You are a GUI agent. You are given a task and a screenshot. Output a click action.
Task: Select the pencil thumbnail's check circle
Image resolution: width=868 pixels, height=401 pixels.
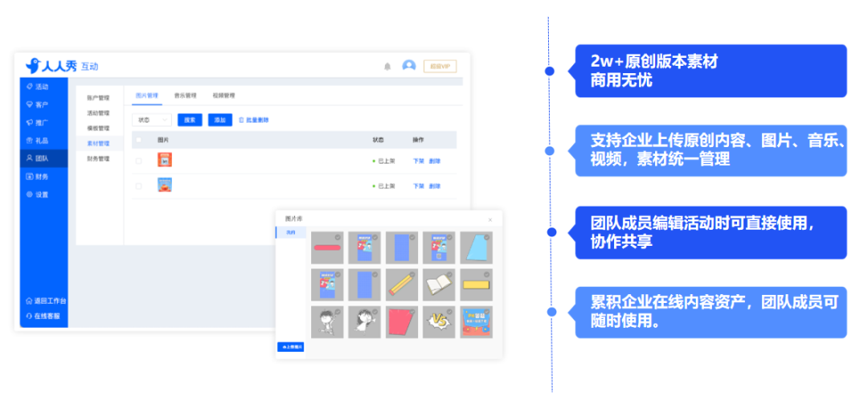click(412, 273)
